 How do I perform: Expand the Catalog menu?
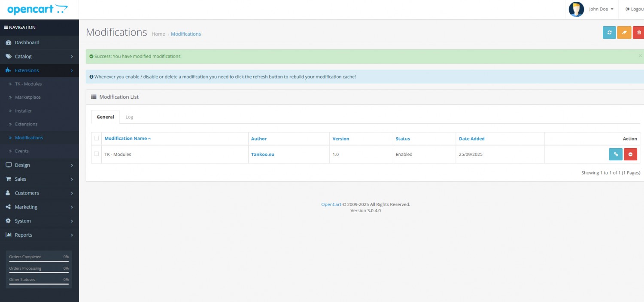tap(39, 56)
